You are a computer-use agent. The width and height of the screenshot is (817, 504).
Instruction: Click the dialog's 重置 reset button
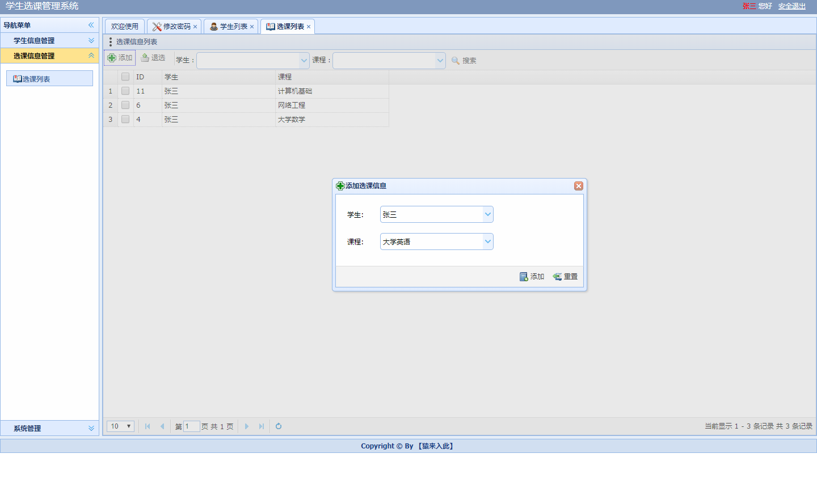(565, 277)
